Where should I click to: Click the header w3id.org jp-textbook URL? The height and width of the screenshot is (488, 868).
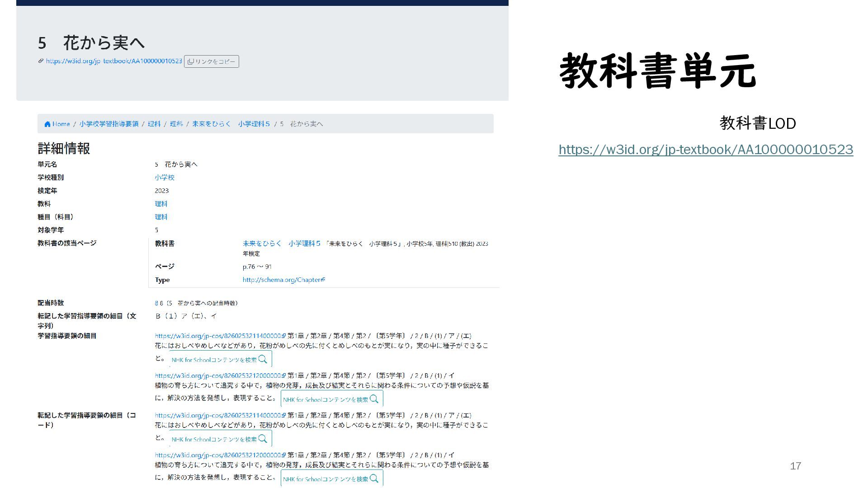(x=114, y=61)
